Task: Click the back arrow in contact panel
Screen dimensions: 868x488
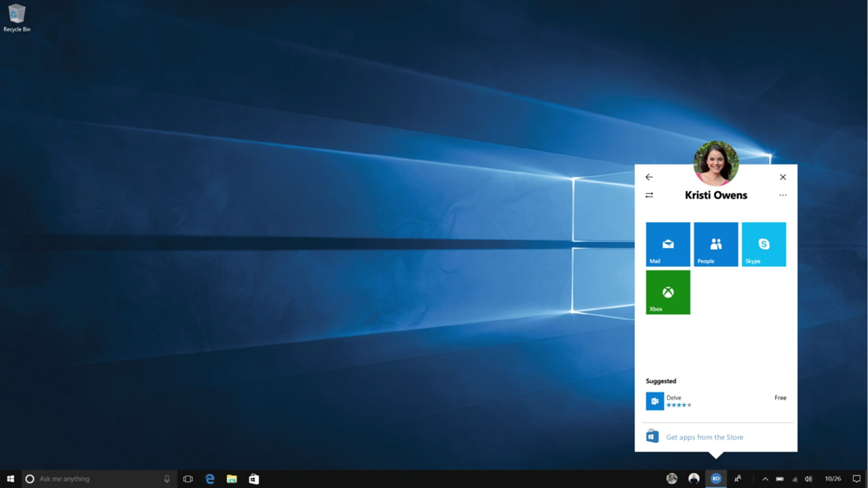Action: point(649,177)
